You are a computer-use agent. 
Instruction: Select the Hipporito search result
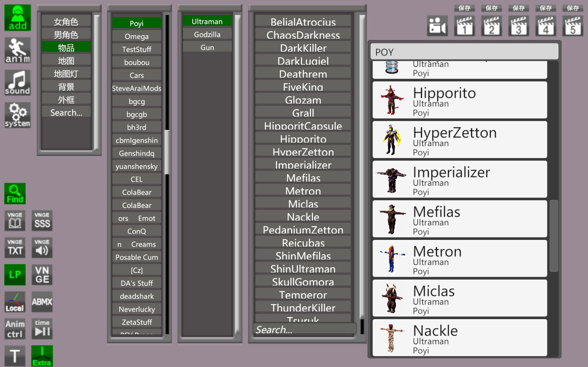pyautogui.click(x=460, y=100)
